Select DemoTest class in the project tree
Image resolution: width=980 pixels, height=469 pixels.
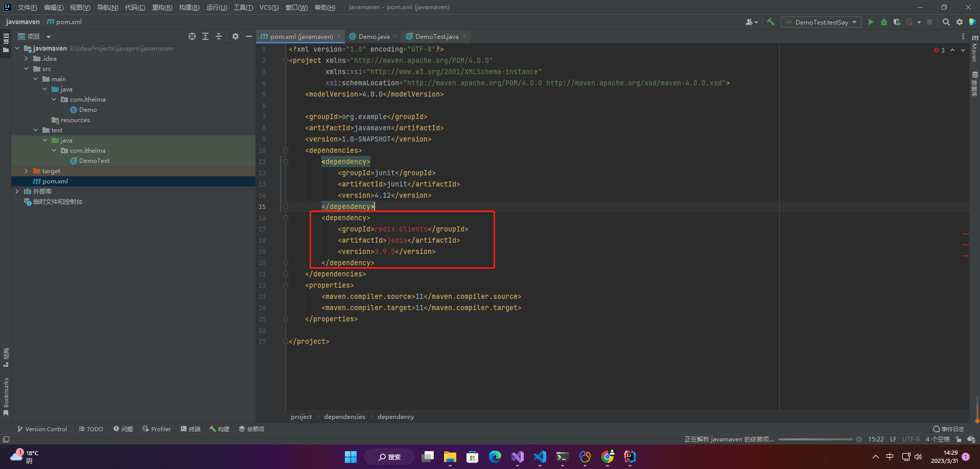(x=94, y=161)
